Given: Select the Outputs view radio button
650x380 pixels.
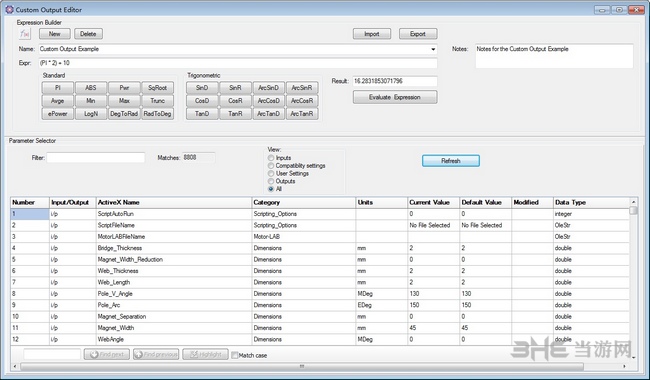Looking at the screenshot, I should [x=271, y=181].
